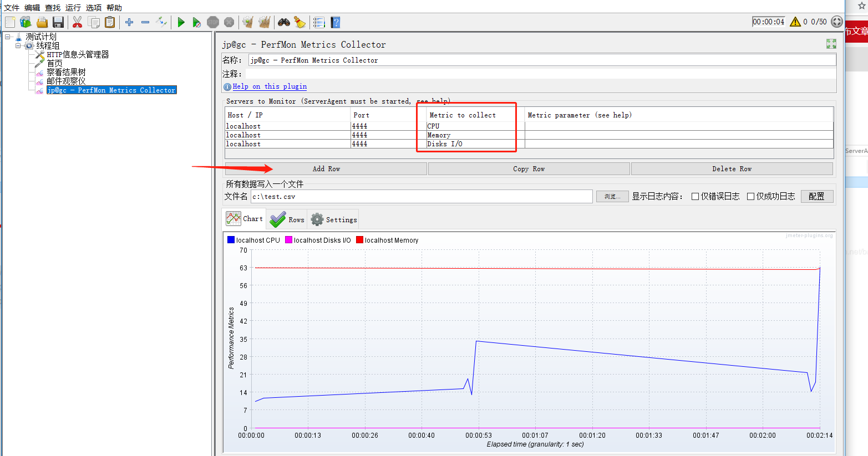Click the yellow warning triangle log viewer icon
This screenshot has height=456, width=868.
[795, 22]
